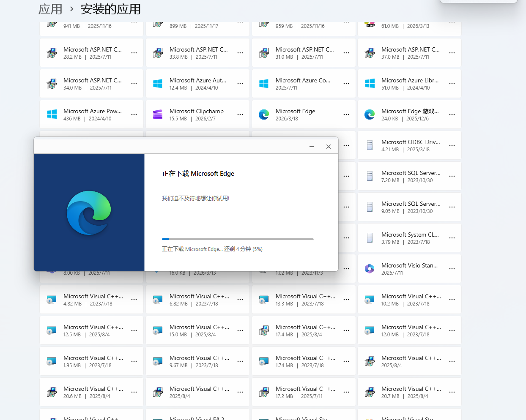Click the icon of Visual C++ 12.0 MB app
The height and width of the screenshot is (420, 526).
point(370,330)
